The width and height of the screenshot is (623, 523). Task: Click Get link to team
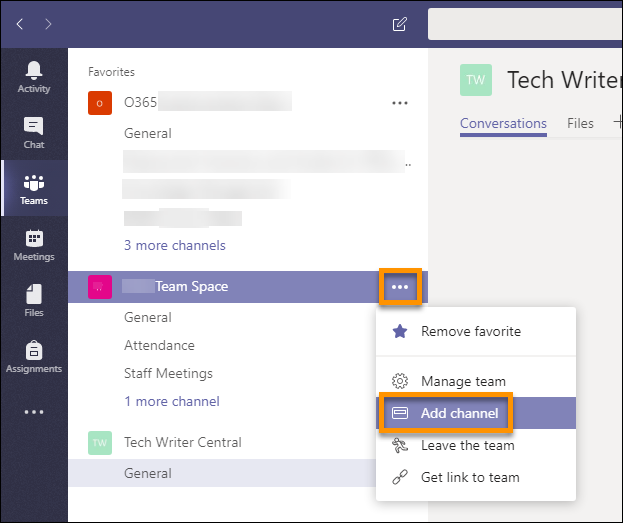point(470,477)
